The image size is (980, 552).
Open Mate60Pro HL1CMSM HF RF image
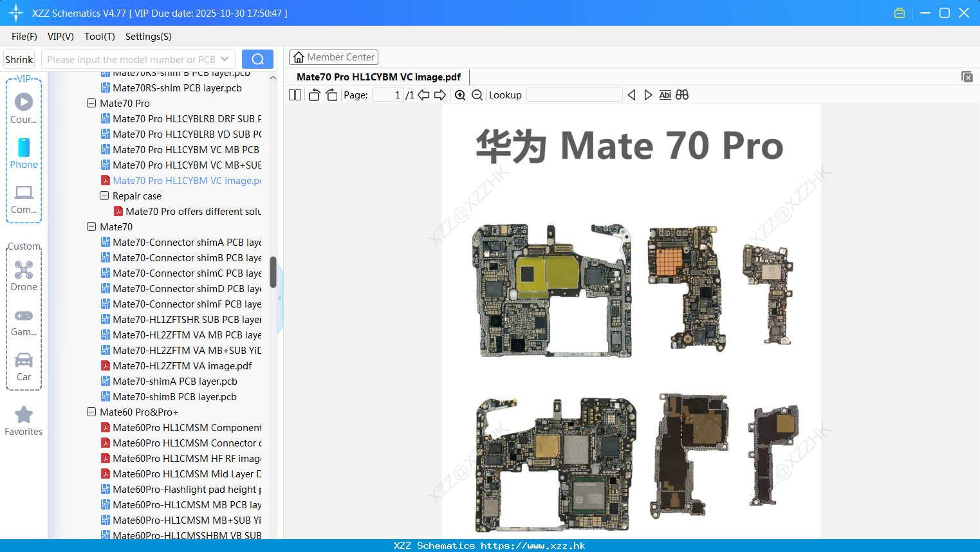point(181,459)
